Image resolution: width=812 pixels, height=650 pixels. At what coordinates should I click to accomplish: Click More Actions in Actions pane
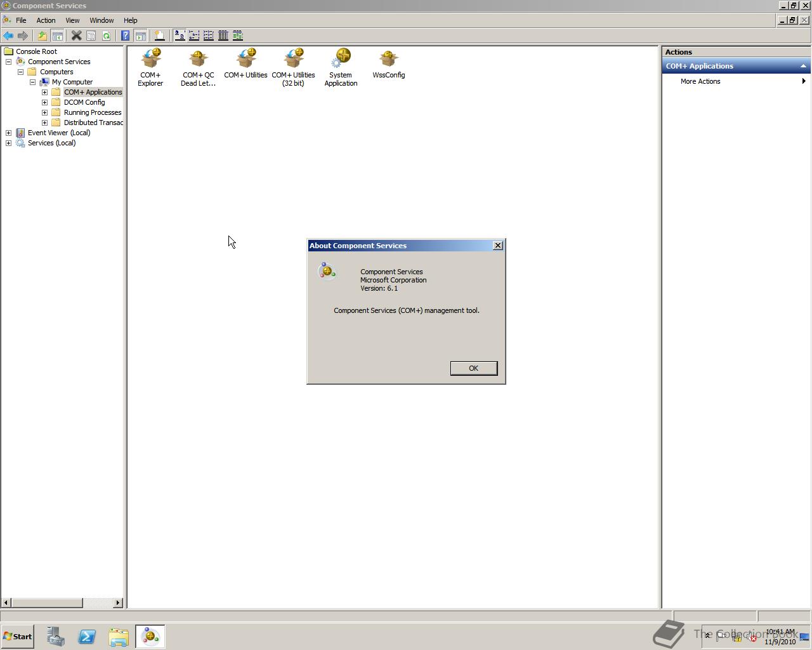coord(700,81)
